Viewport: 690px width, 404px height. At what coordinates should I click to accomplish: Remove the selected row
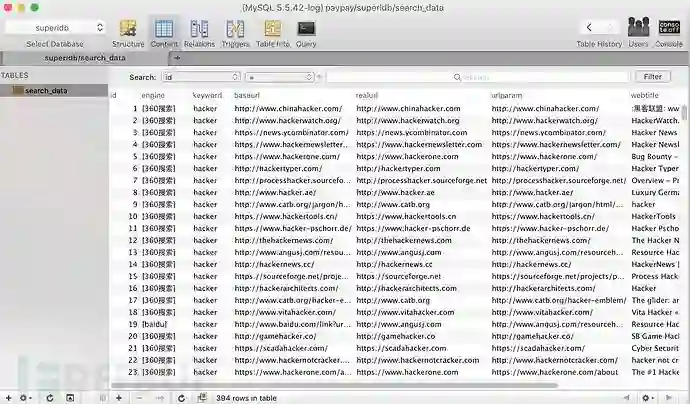[x=139, y=398]
